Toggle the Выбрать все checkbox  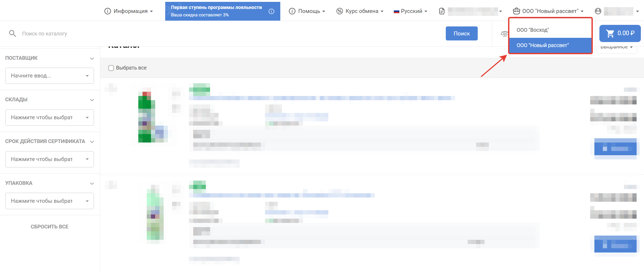(111, 68)
